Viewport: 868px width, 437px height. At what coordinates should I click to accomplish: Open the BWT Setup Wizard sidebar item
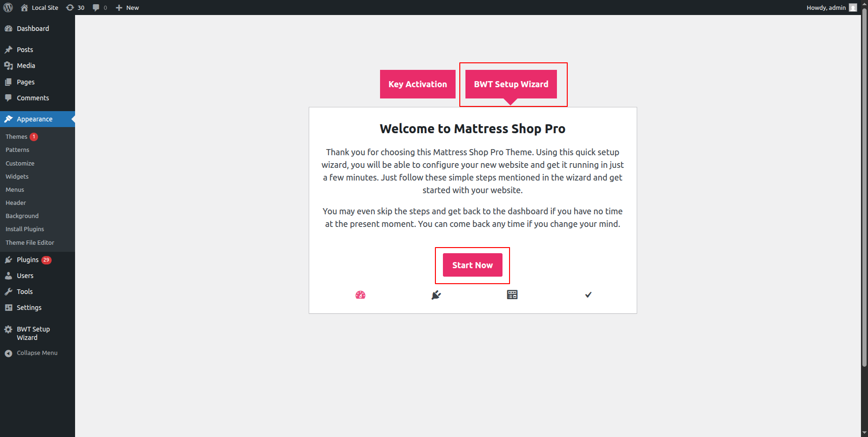click(33, 333)
